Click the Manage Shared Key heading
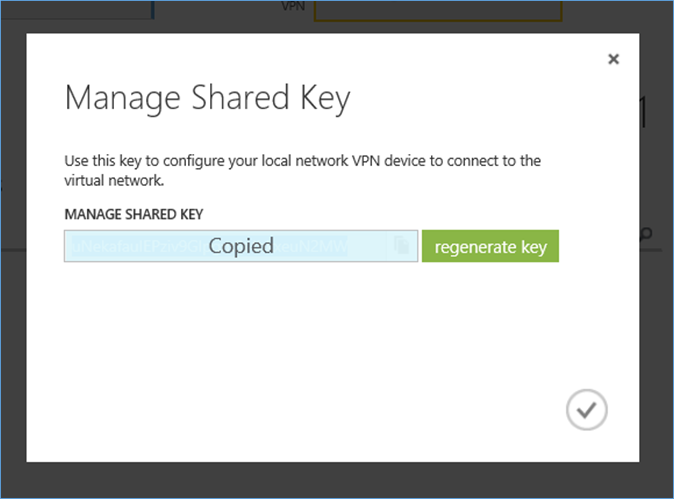The height and width of the screenshot is (499, 674). point(208,99)
